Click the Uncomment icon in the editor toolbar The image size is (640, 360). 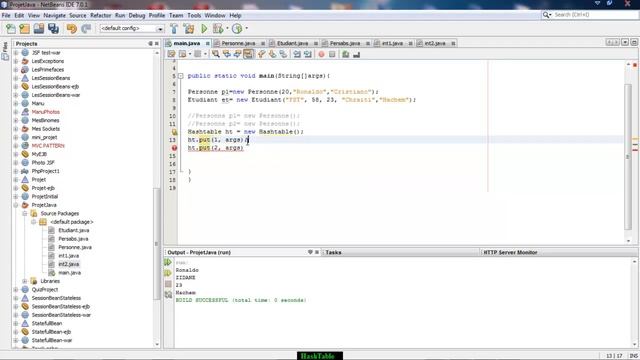pyautogui.click(x=356, y=54)
